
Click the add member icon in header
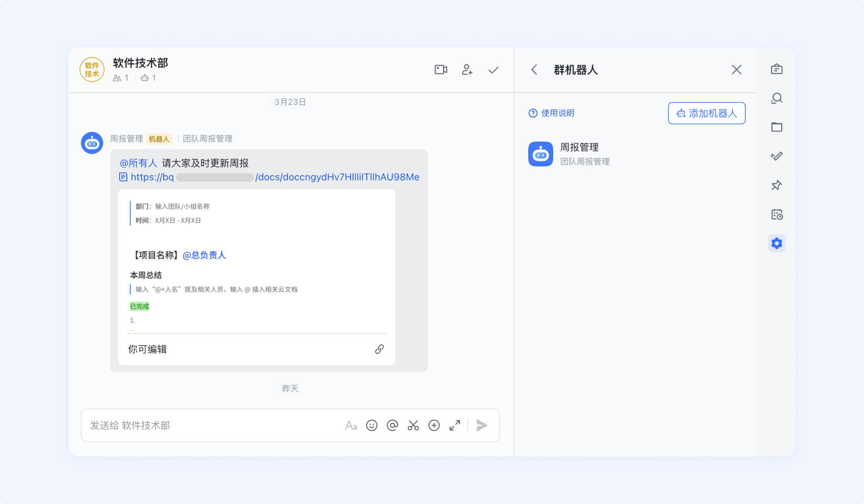click(467, 69)
